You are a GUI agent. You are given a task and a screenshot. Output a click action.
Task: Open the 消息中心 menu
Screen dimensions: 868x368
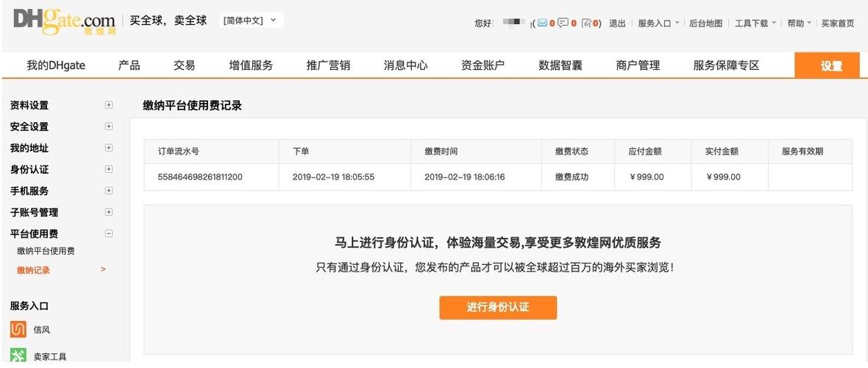click(x=406, y=66)
